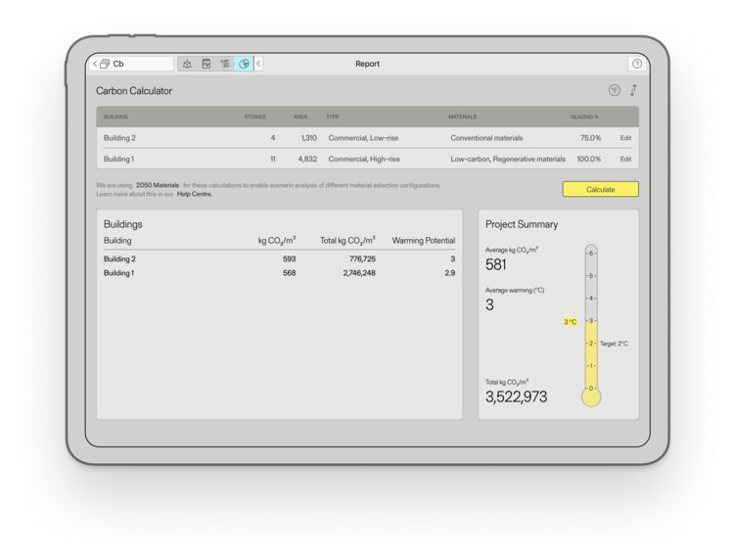Click the 593 kg CO2/m² value
This screenshot has height=560, width=734.
(x=290, y=258)
